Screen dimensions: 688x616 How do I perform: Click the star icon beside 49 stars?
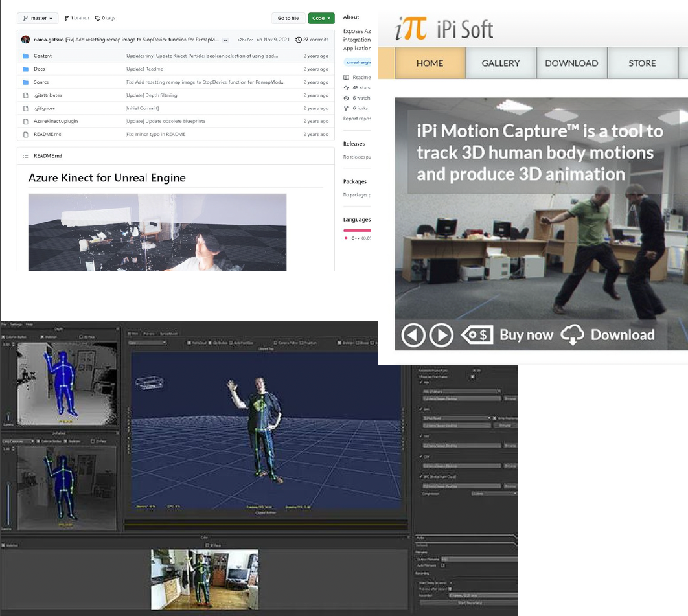click(x=346, y=87)
